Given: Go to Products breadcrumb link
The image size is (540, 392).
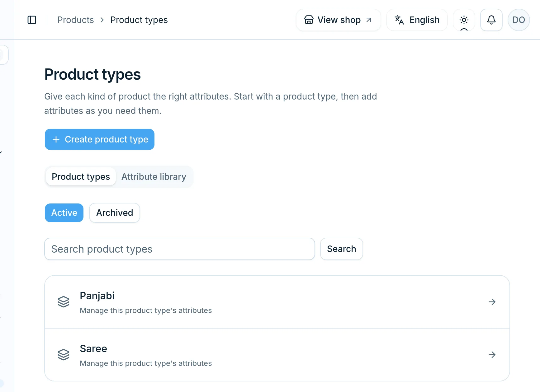Looking at the screenshot, I should click(x=76, y=20).
